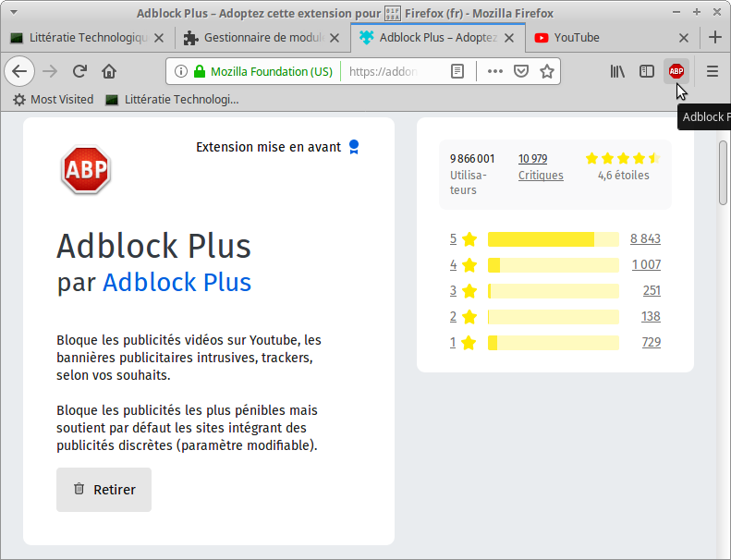Viewport: 731px width, 560px height.
Task: Switch to Gestionnaire de modules tab
Action: [252, 38]
